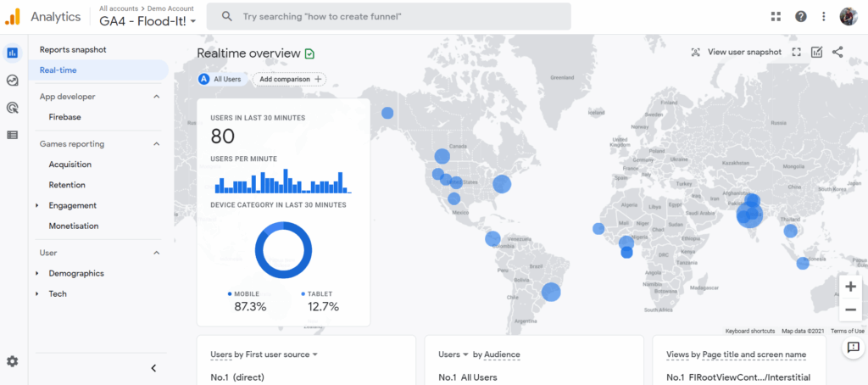Image resolution: width=868 pixels, height=385 pixels.
Task: Click the All Users segment chip
Action: pyautogui.click(x=220, y=79)
